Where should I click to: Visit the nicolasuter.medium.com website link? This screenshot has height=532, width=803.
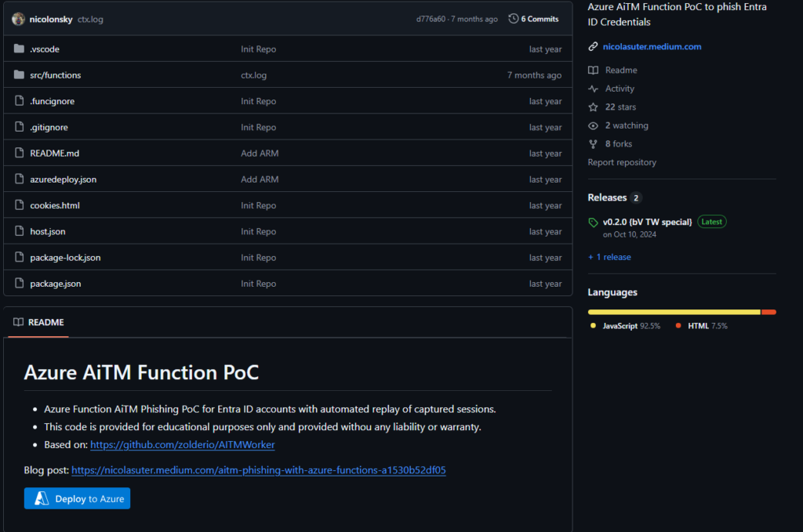(x=652, y=46)
